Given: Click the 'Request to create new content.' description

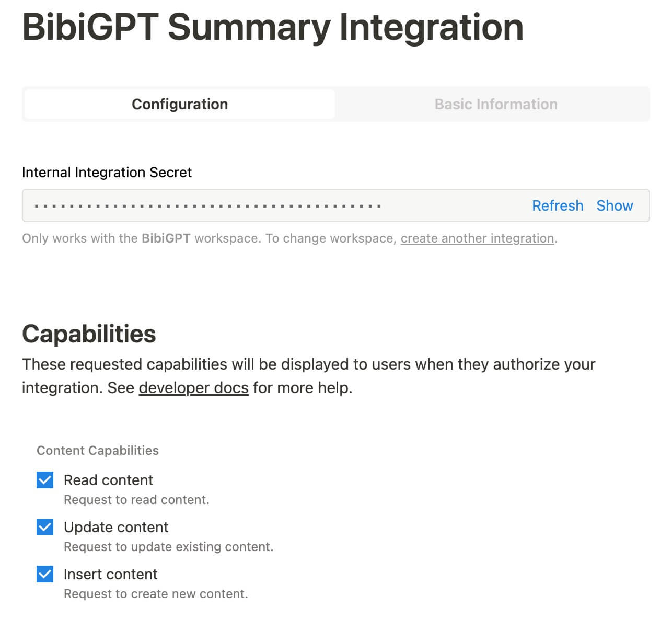Looking at the screenshot, I should tap(156, 594).
